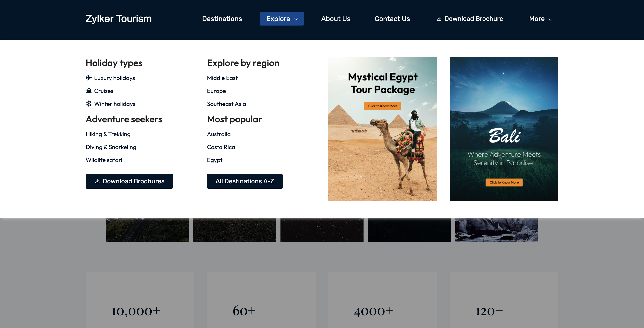
Task: Open the Contact Us page
Action: pyautogui.click(x=392, y=19)
